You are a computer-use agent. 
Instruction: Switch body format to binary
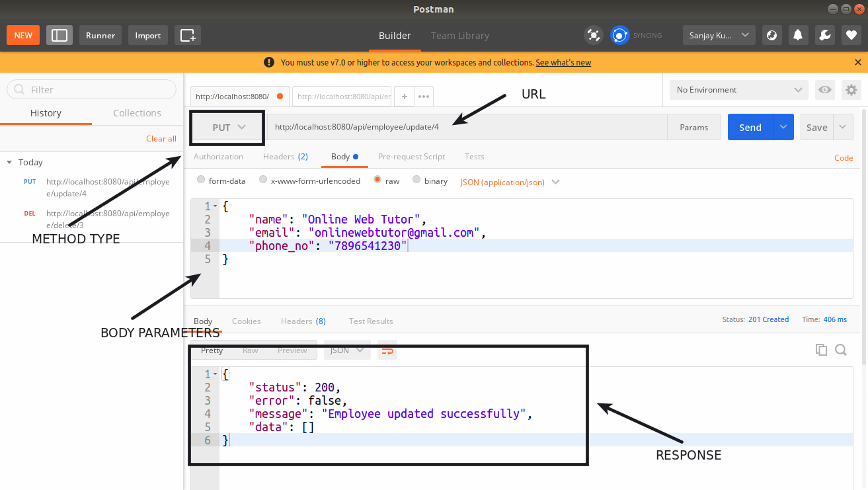pos(416,180)
